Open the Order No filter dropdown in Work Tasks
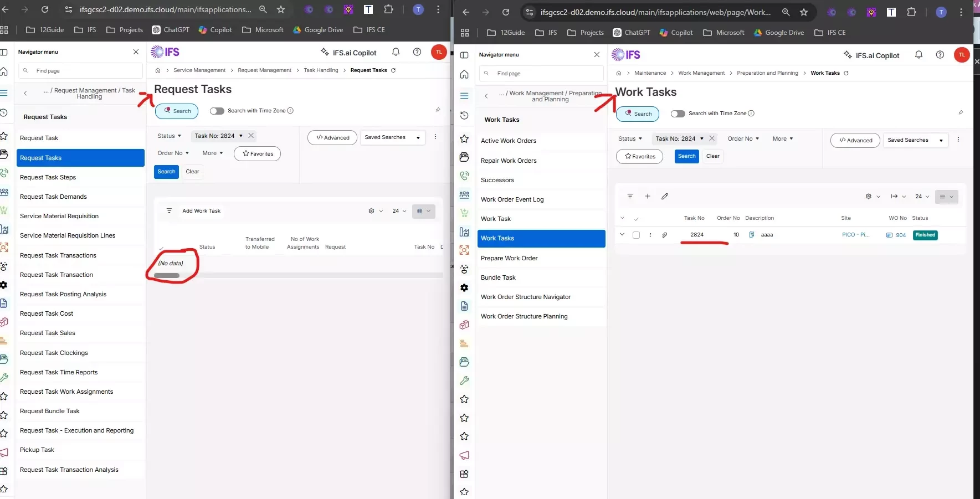 pyautogui.click(x=743, y=138)
